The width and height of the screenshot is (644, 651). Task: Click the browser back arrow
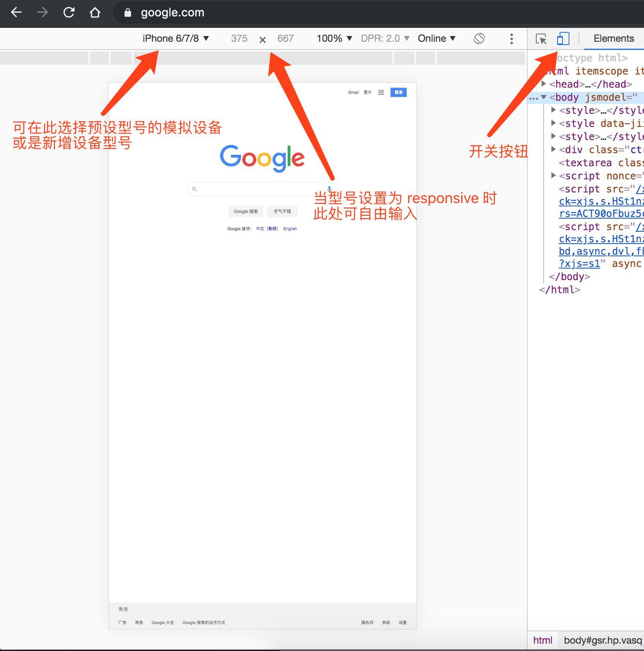tap(16, 13)
